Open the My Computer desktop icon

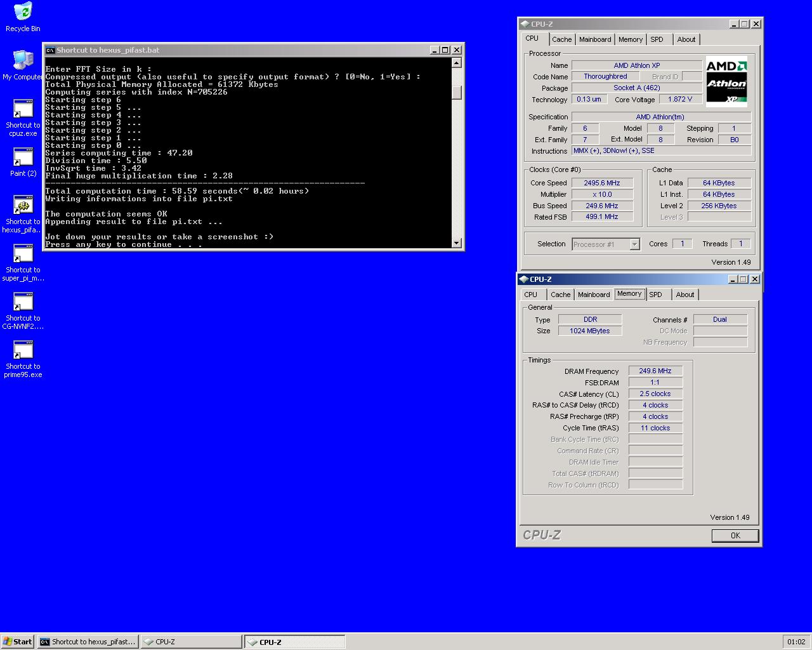(x=23, y=65)
